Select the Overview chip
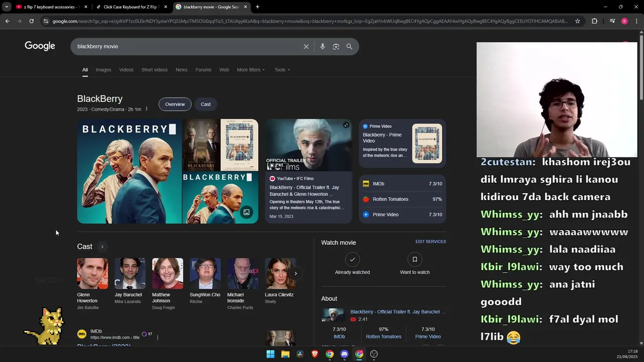Screen dimensions: 644x362 (175, 104)
